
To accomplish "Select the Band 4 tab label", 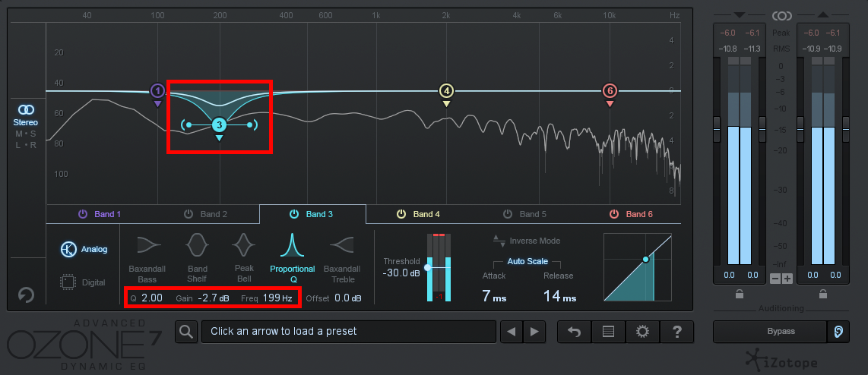I will [x=426, y=214].
